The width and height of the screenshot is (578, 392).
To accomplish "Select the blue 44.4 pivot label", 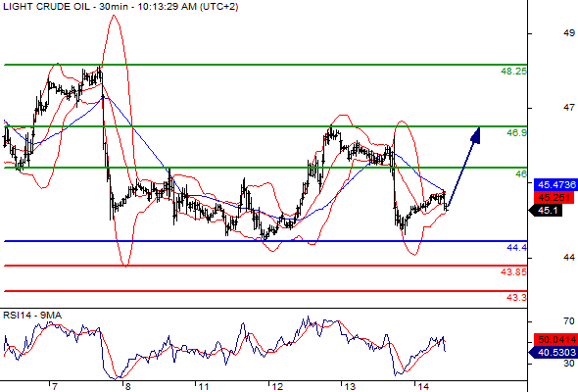I will tap(516, 247).
